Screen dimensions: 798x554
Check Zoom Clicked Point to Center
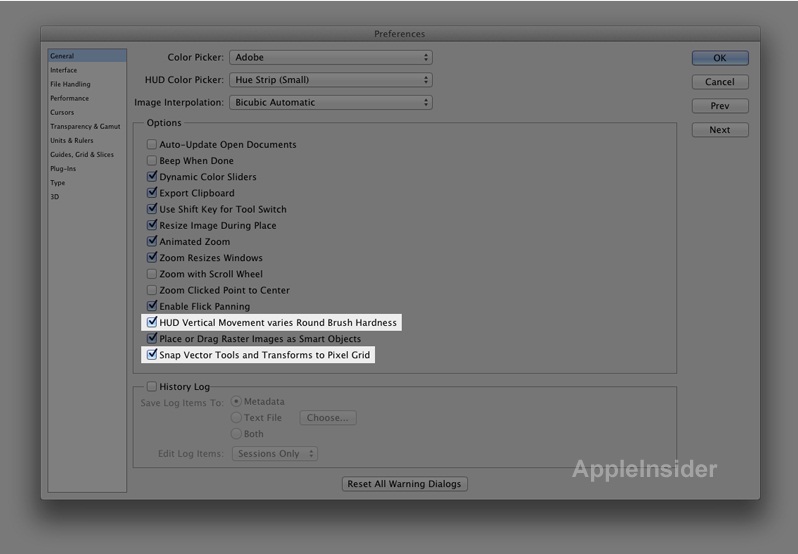click(x=152, y=290)
